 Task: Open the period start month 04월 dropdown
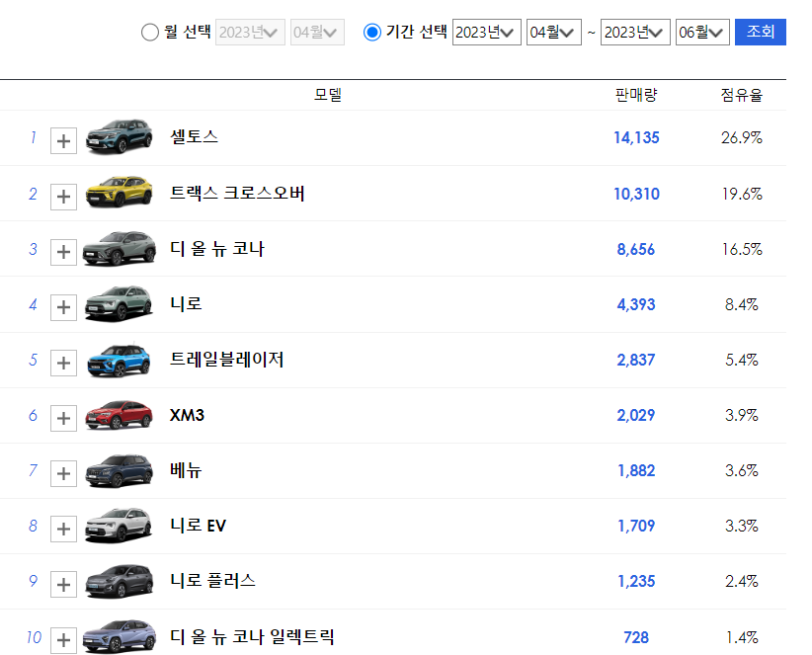(553, 32)
